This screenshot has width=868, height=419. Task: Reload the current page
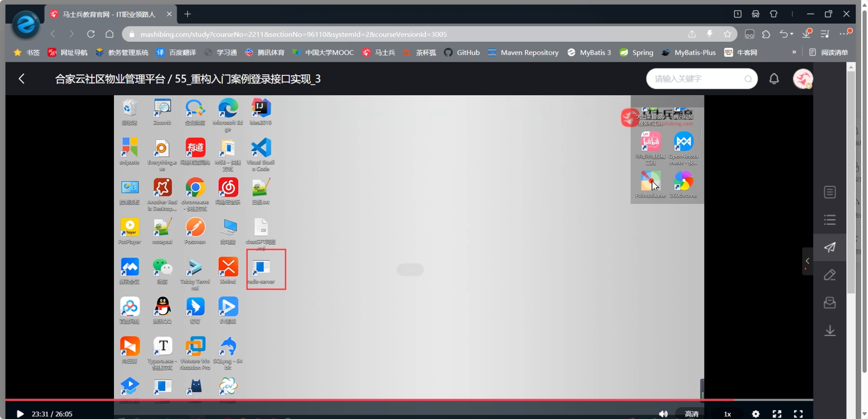pyautogui.click(x=91, y=34)
